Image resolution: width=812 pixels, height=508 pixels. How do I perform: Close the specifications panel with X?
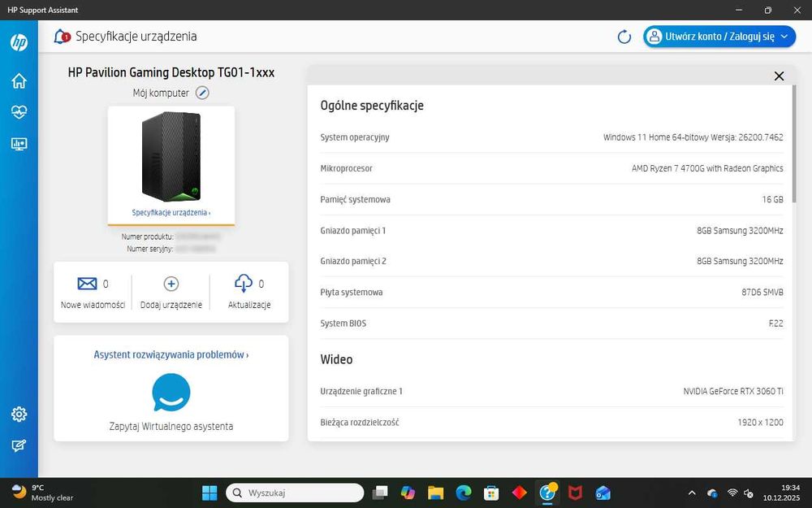(779, 76)
